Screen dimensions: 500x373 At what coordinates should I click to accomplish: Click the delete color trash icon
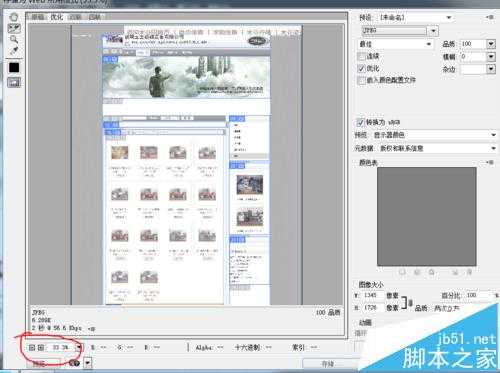point(469,272)
